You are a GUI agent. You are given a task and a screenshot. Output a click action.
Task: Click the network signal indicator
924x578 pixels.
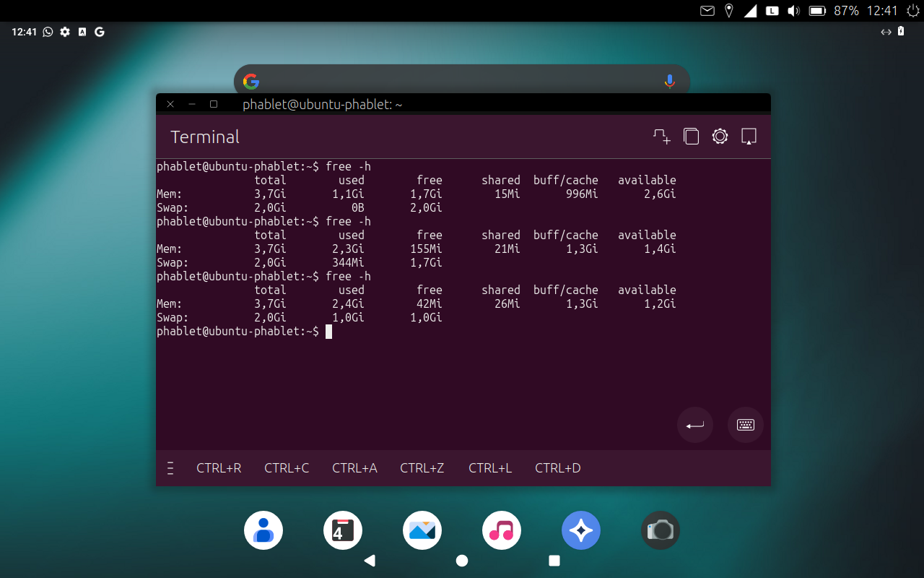pos(750,11)
